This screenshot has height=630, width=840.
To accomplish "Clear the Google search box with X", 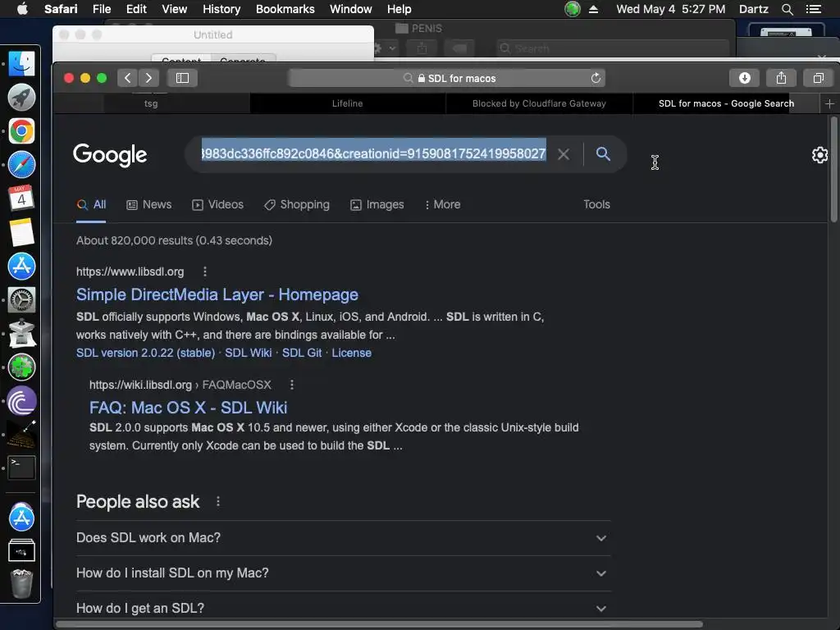I will point(563,154).
